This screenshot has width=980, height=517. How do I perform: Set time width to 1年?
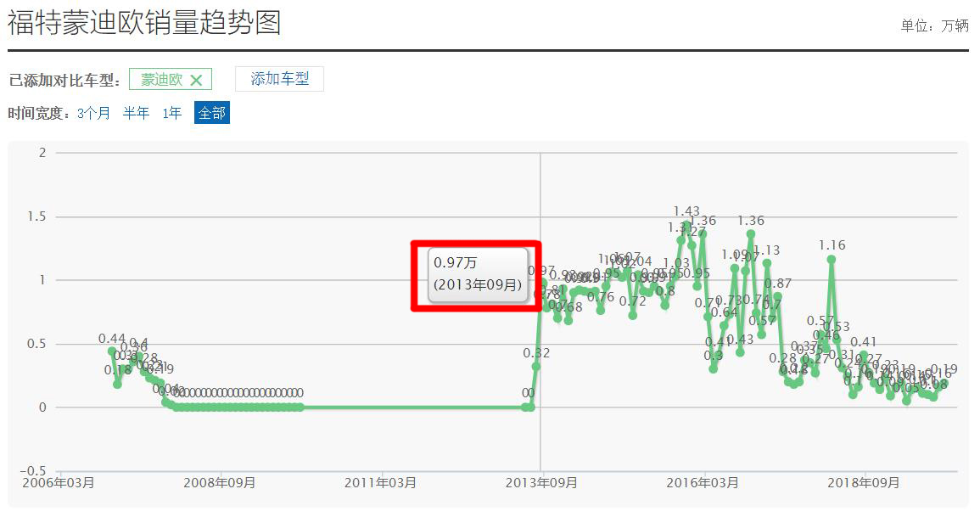[172, 113]
